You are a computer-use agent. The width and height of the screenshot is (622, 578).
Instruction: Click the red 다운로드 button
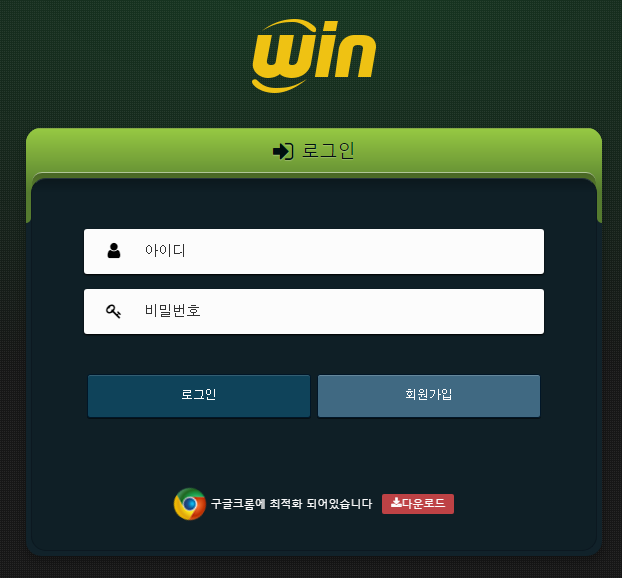[x=418, y=504]
